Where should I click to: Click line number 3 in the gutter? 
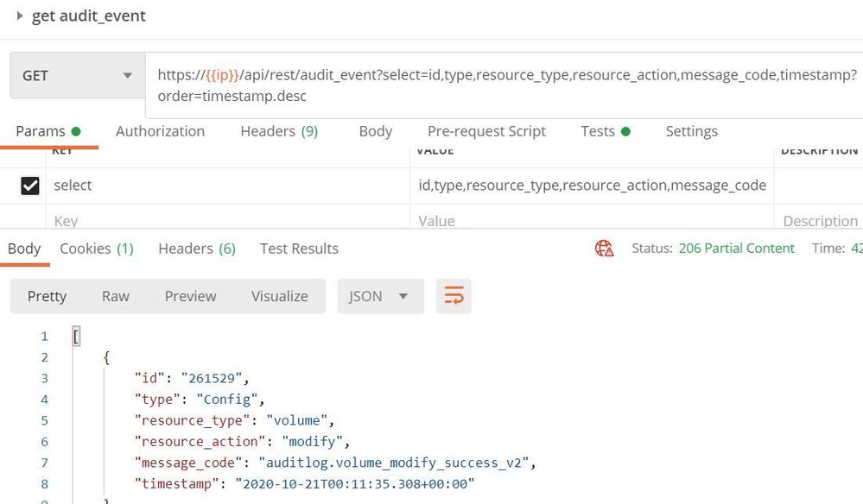pyautogui.click(x=45, y=378)
